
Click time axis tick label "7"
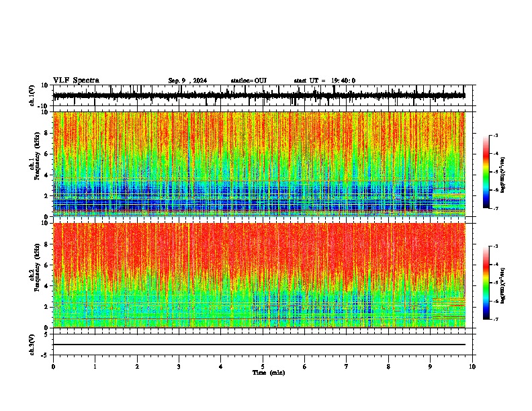(347, 367)
